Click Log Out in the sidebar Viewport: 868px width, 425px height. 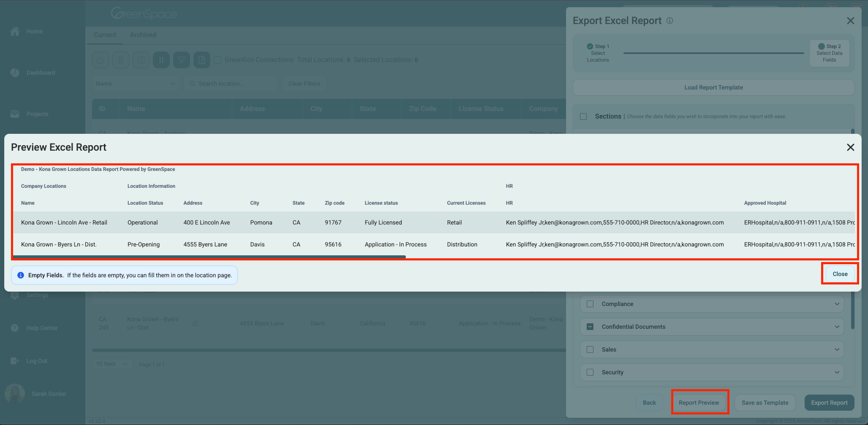tap(37, 361)
